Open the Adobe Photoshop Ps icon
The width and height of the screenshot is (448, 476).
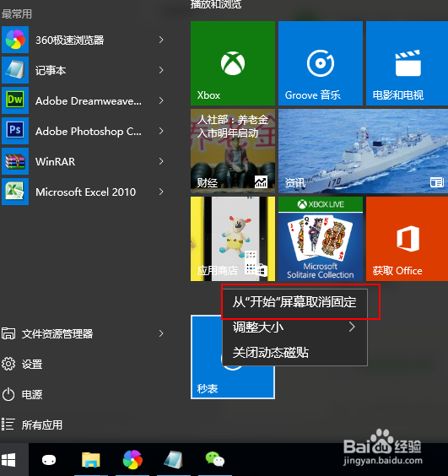click(15, 131)
